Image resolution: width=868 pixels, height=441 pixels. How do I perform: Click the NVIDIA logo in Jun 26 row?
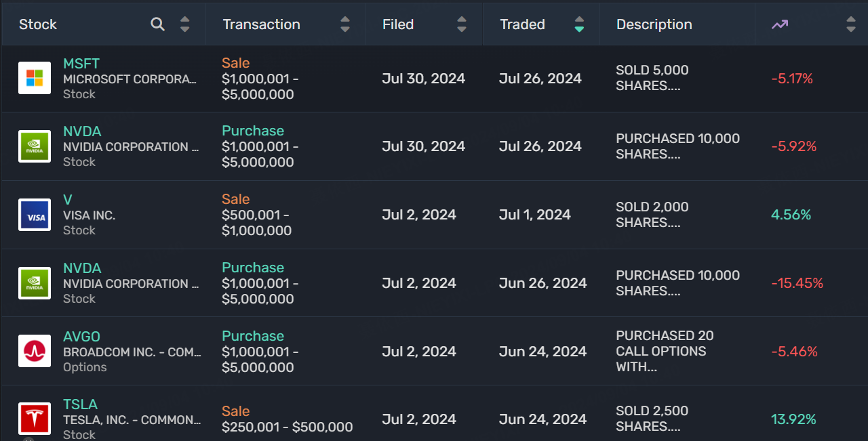(x=35, y=283)
